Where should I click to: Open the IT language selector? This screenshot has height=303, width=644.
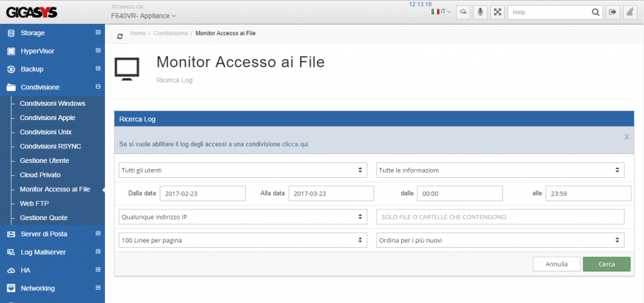441,12
